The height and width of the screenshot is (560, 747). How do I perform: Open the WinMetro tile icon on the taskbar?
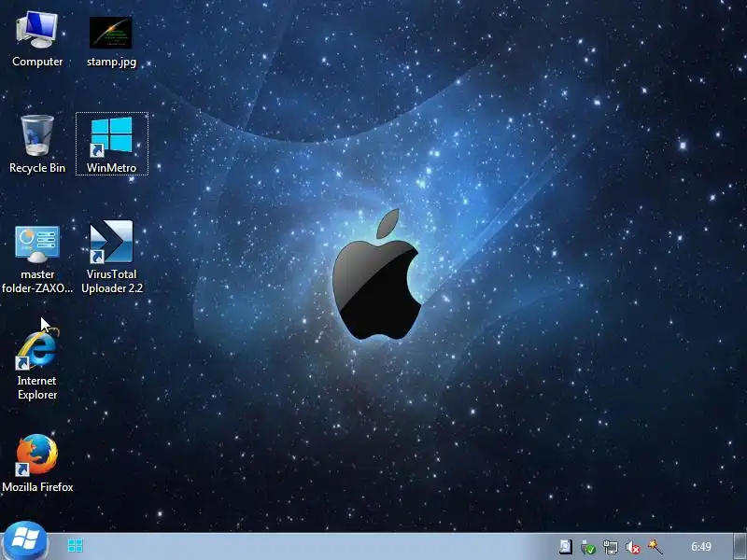pyautogui.click(x=76, y=546)
